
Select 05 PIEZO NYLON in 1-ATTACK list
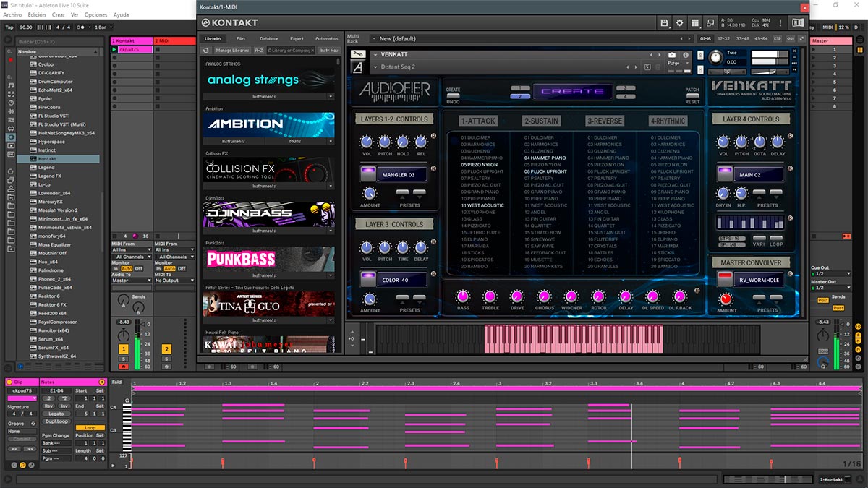click(x=480, y=165)
